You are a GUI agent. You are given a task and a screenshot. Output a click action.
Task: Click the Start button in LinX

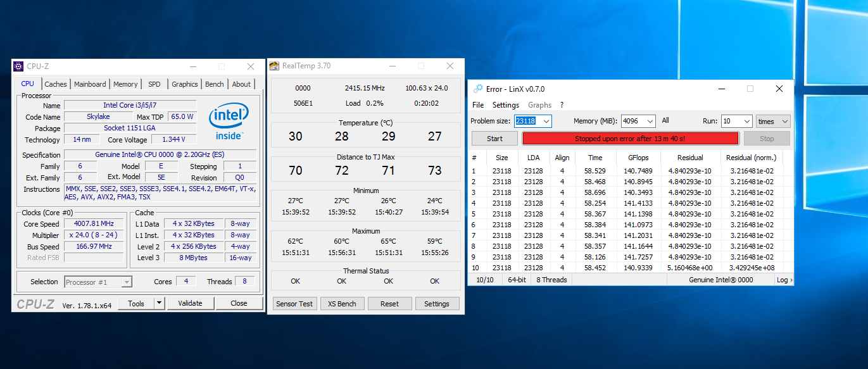pos(495,139)
